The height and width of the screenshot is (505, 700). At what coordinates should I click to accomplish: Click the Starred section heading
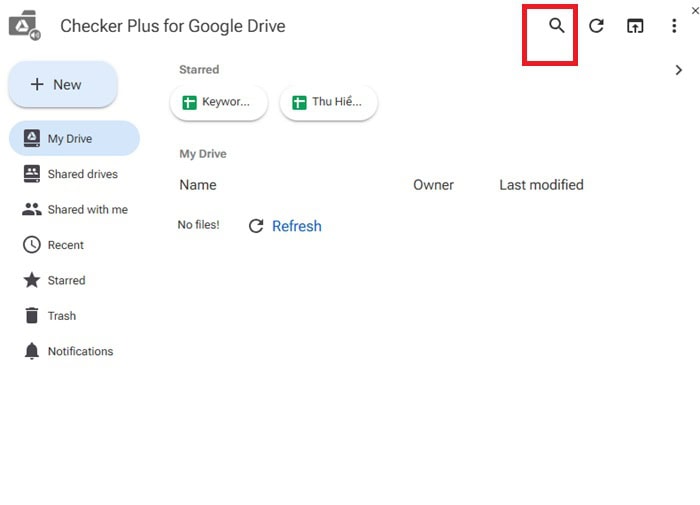pos(199,70)
